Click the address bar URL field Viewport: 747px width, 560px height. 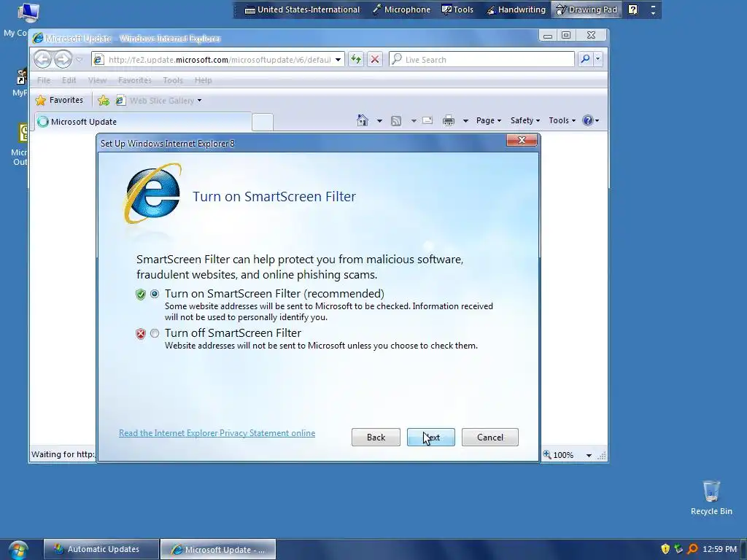219,60
